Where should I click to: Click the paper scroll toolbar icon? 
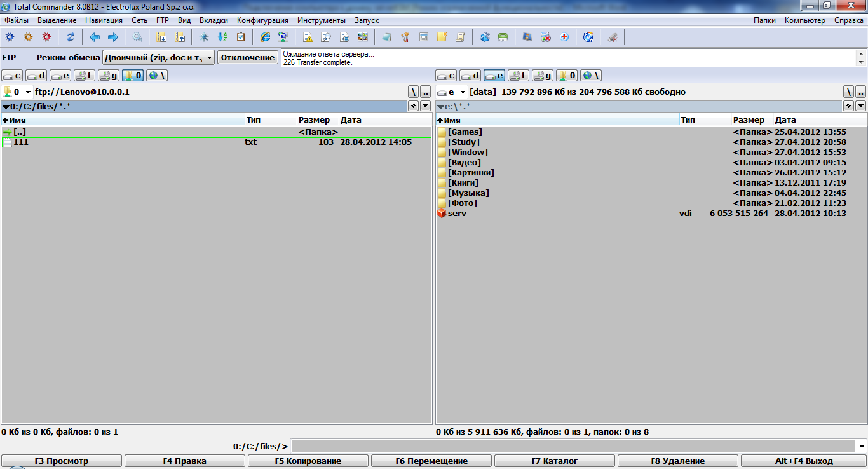coord(461,37)
